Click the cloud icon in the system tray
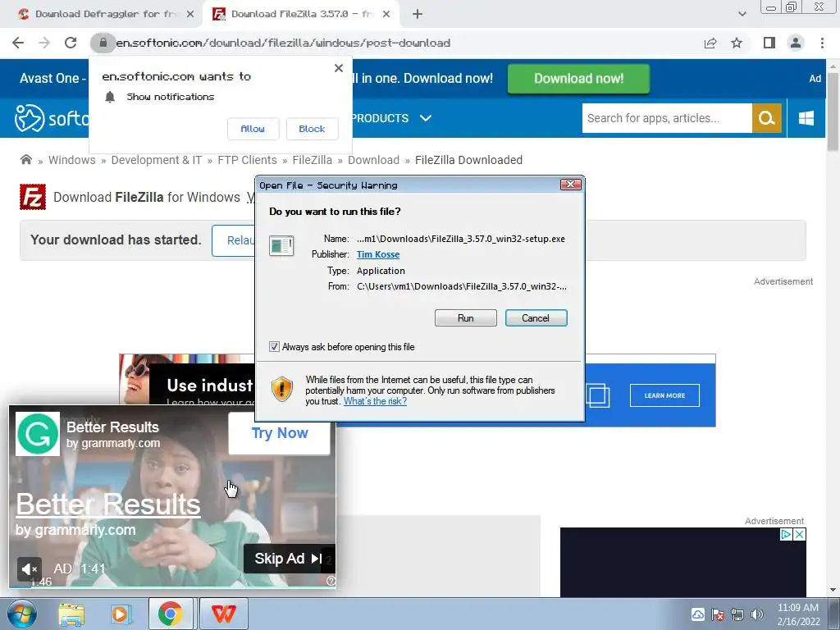The width and height of the screenshot is (840, 630). (698, 614)
